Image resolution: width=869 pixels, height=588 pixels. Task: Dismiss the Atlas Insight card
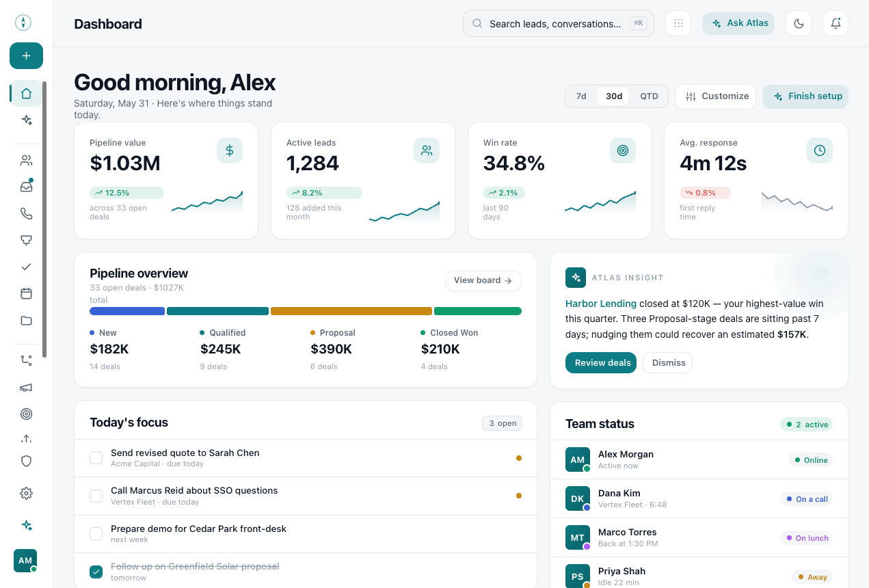(x=668, y=363)
